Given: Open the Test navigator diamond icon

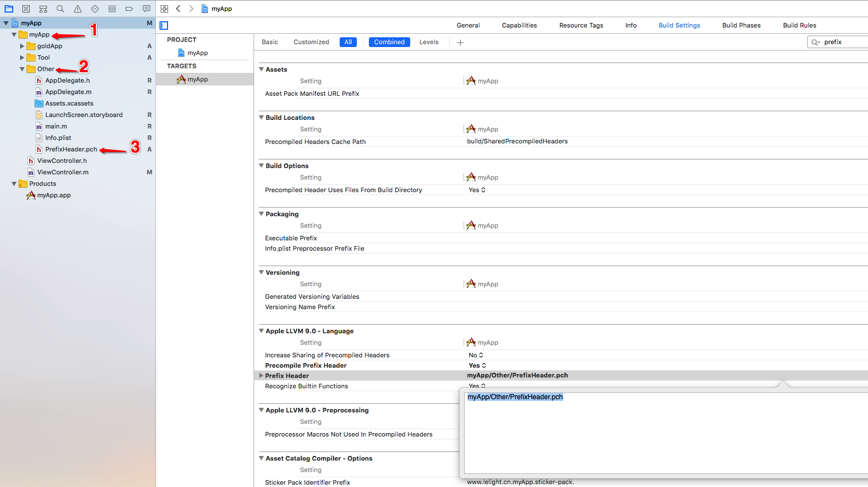Looking at the screenshot, I should coord(95,9).
